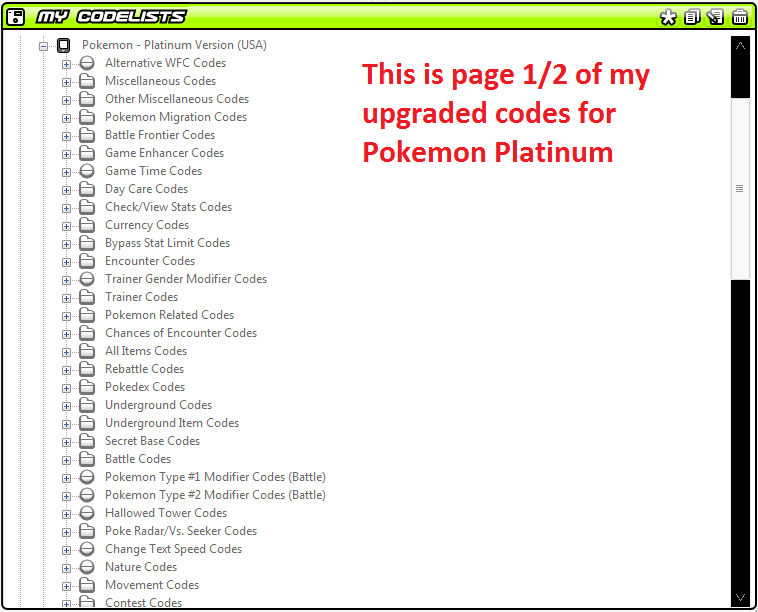758x612 pixels.
Task: Click the scrollbar up arrow
Action: pos(740,46)
